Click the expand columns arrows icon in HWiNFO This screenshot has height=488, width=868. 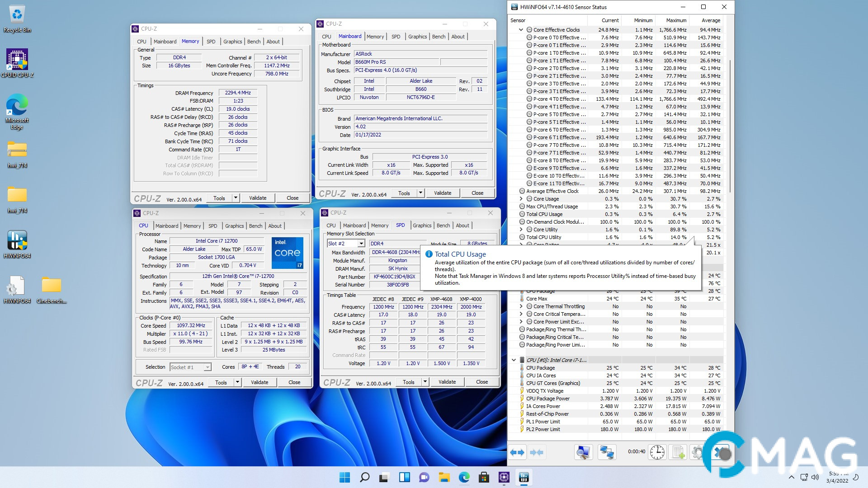click(x=517, y=452)
